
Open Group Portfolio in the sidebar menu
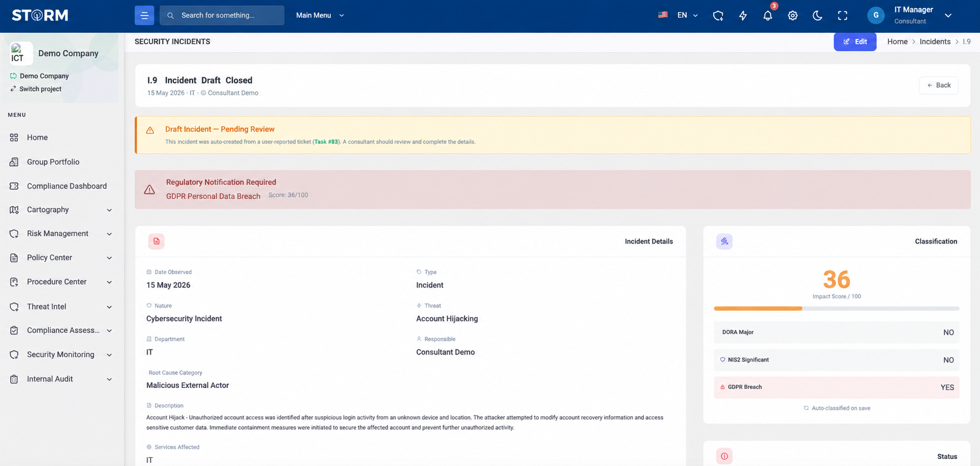(x=53, y=162)
